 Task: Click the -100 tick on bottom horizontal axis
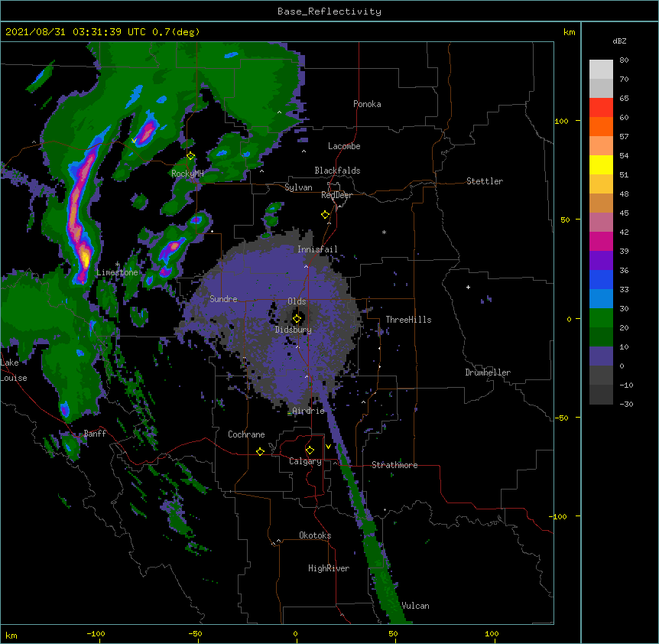(96, 633)
